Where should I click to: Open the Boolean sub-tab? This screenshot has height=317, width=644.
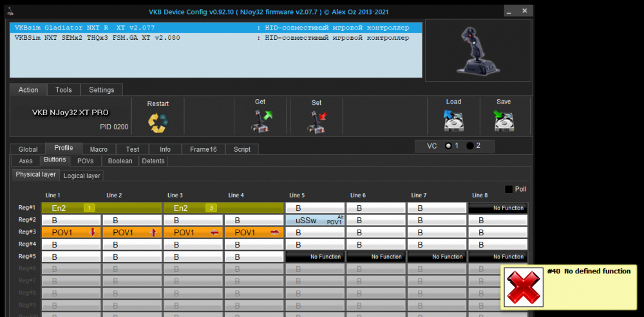click(120, 161)
